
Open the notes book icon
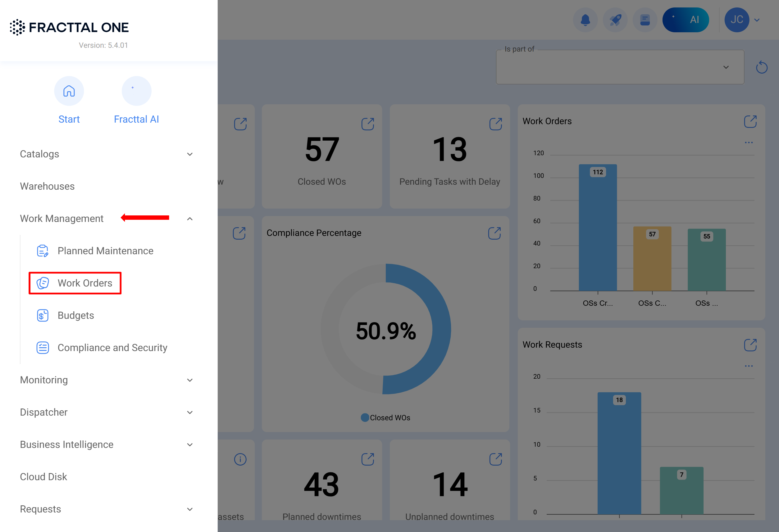[645, 20]
